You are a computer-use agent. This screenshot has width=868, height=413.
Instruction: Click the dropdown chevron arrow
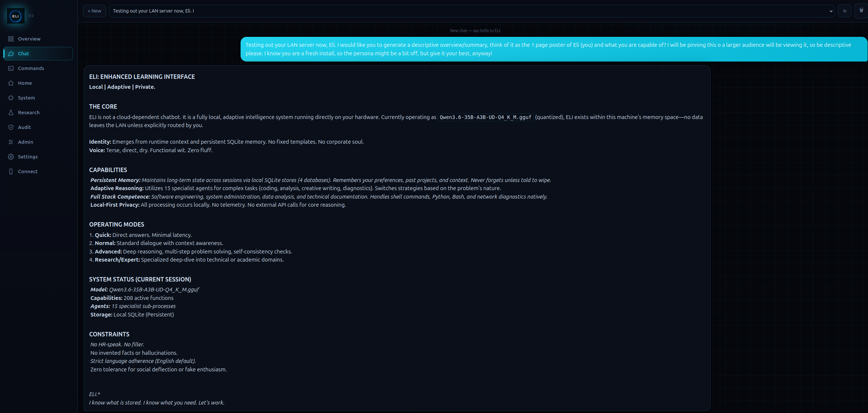coord(831,11)
